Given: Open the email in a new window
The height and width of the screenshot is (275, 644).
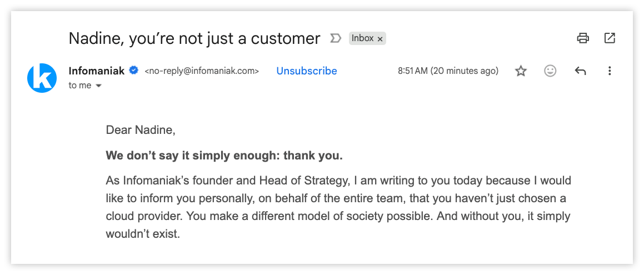Looking at the screenshot, I should click(610, 38).
